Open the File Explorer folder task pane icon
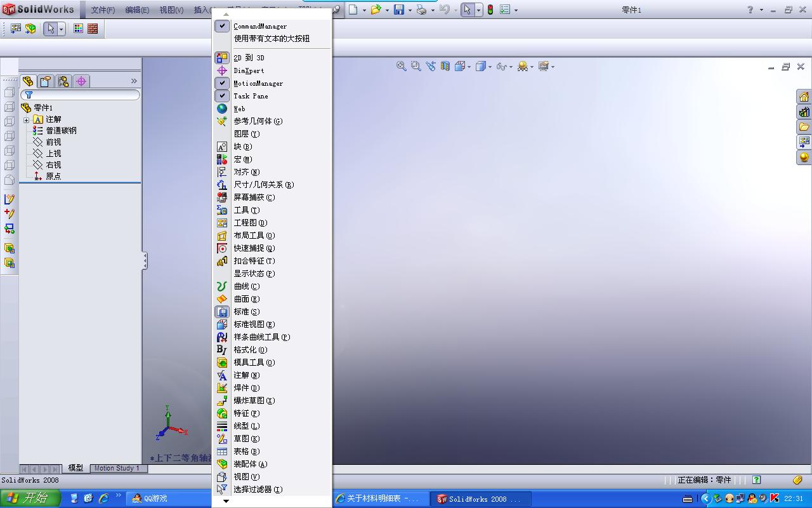 pyautogui.click(x=804, y=127)
